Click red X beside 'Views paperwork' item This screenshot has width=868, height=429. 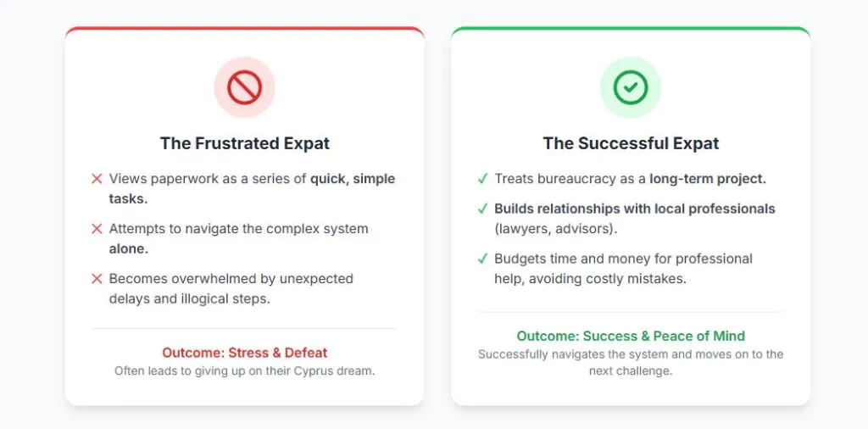click(97, 179)
